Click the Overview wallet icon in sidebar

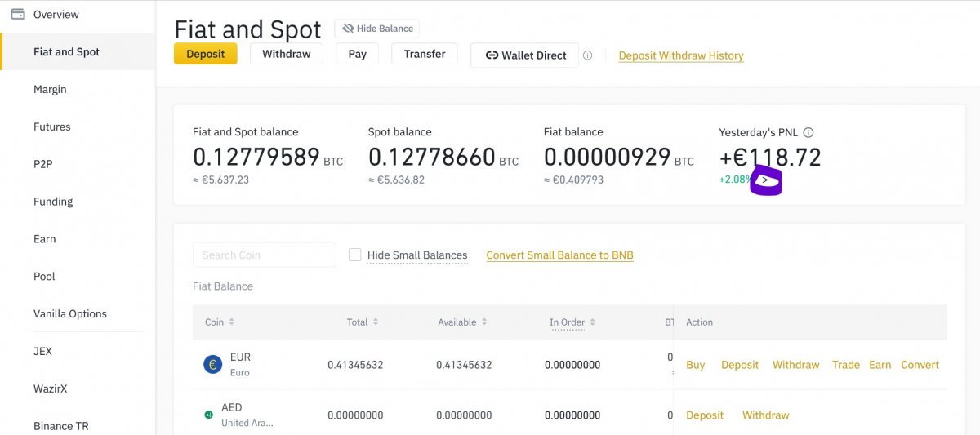pos(17,14)
